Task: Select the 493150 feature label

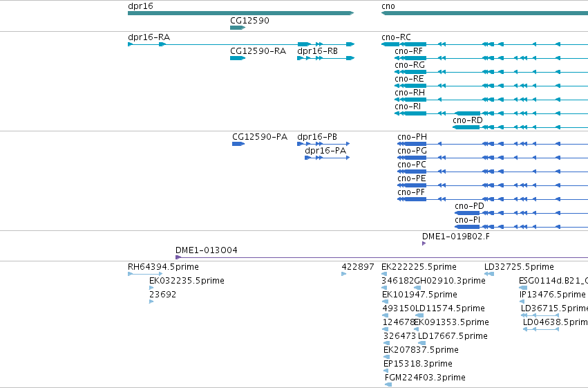Action: (399, 308)
